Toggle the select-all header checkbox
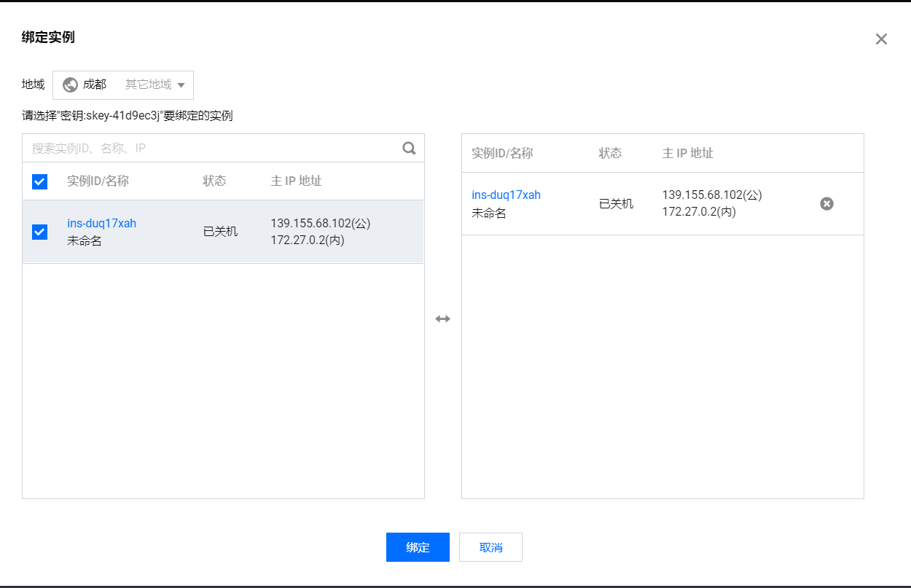The width and height of the screenshot is (911, 588). (40, 181)
